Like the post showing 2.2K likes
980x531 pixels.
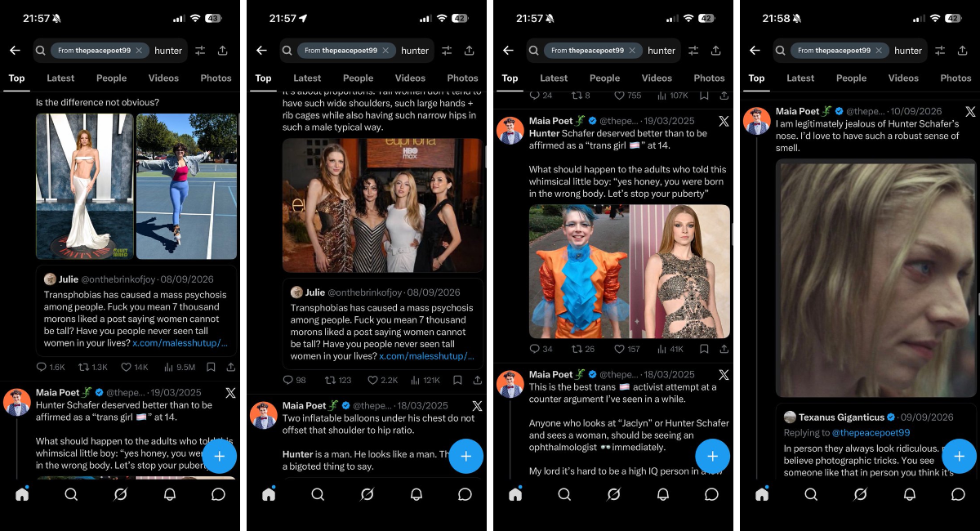[x=382, y=380]
